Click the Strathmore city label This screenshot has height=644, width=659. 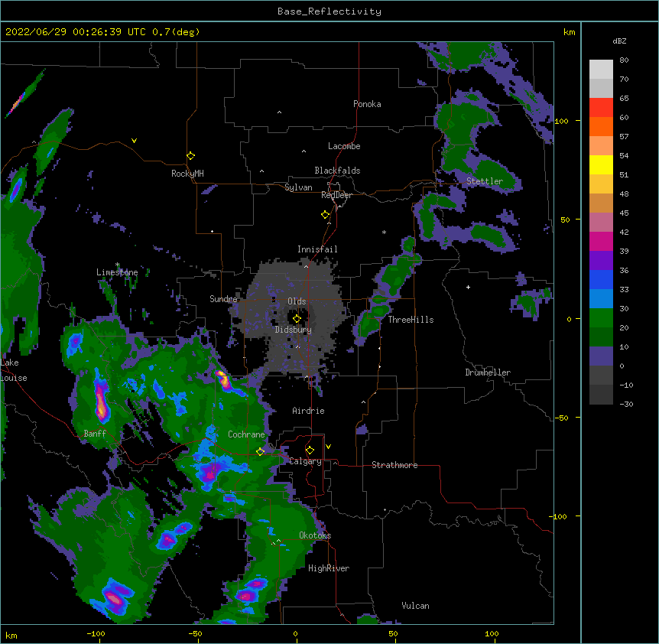point(394,465)
